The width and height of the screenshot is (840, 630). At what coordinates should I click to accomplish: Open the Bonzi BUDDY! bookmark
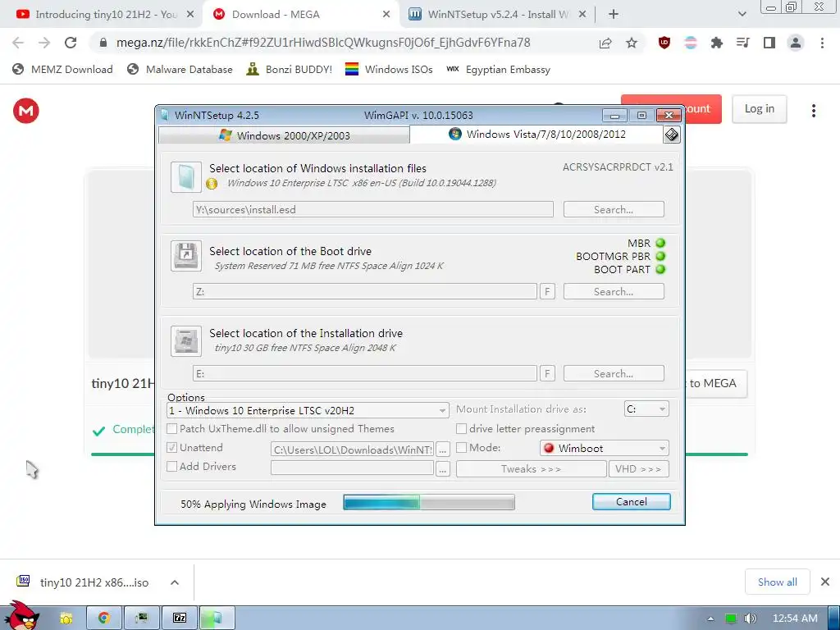coord(290,69)
